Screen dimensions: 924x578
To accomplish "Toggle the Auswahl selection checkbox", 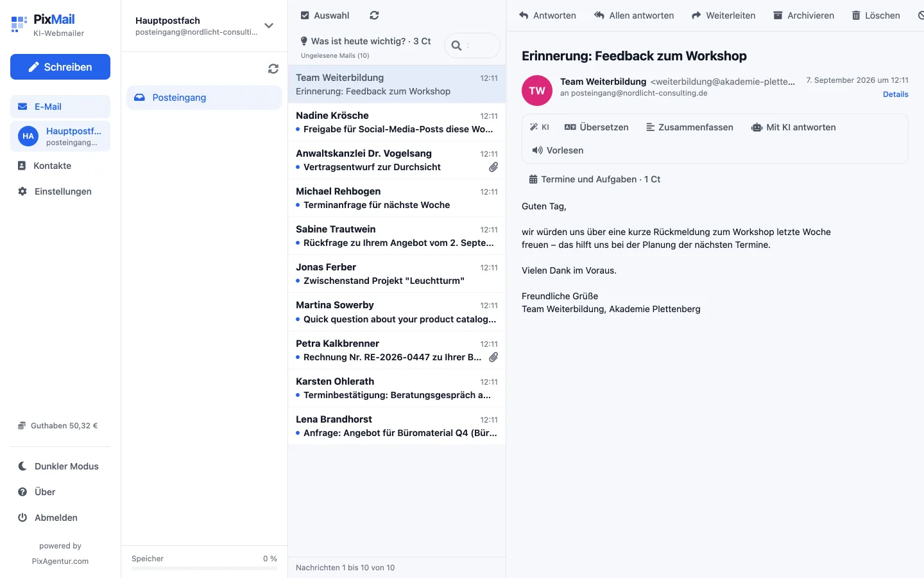I will click(x=305, y=15).
